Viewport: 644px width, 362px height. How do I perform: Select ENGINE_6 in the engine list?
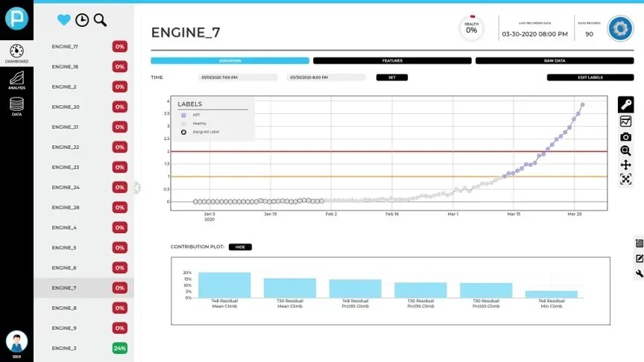tap(83, 267)
